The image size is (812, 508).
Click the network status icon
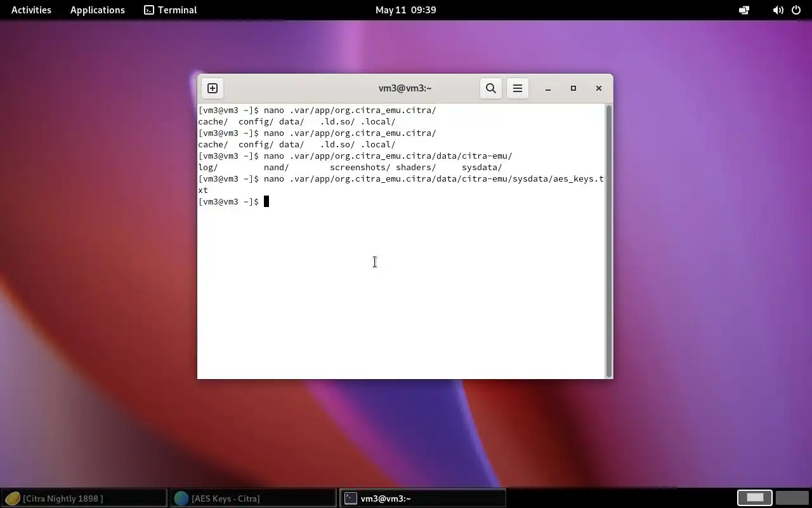tap(744, 10)
